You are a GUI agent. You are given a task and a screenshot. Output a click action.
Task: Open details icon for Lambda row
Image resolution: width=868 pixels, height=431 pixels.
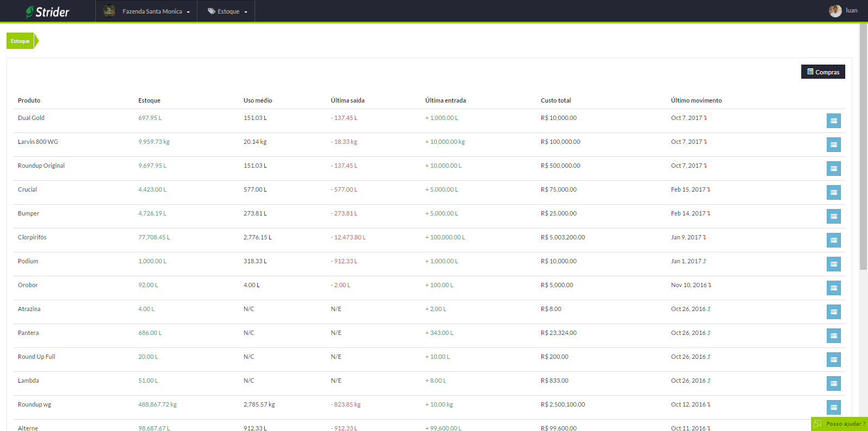833,383
